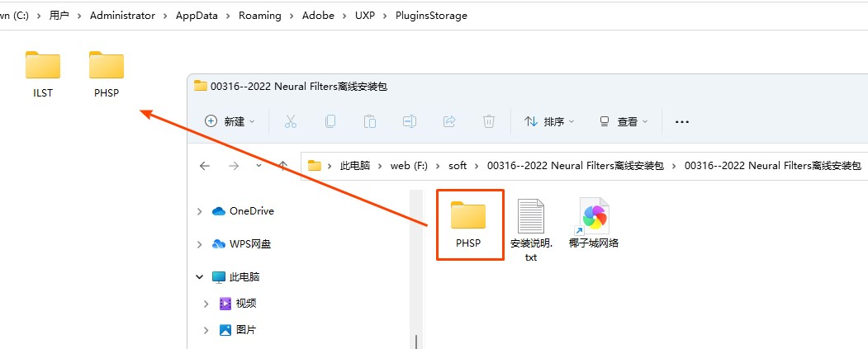This screenshot has height=349, width=868.
Task: Click the Delete trash icon in toolbar
Action: (489, 121)
